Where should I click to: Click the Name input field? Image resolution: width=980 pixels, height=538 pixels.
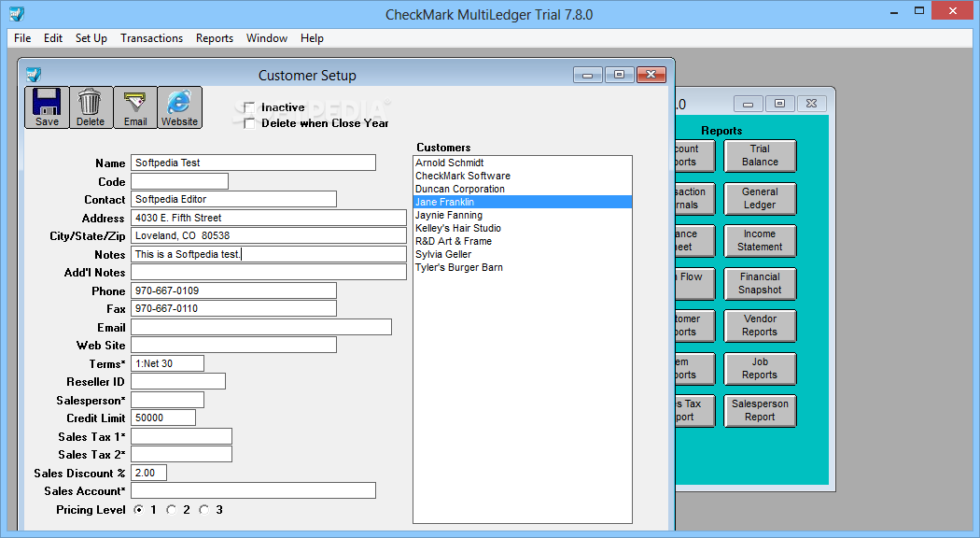pyautogui.click(x=253, y=163)
